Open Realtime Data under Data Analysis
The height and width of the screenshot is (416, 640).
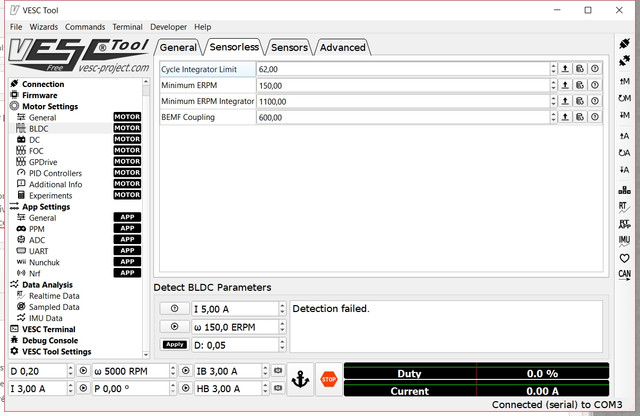[x=54, y=296]
